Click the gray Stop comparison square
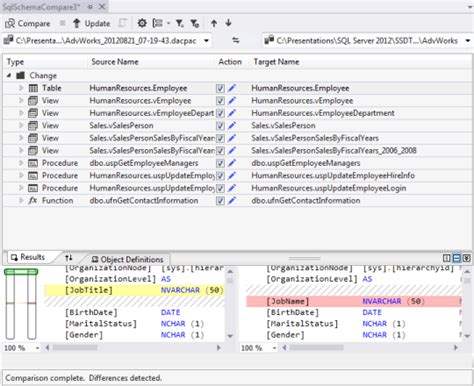The height and width of the screenshot is (386, 474). tap(62, 23)
